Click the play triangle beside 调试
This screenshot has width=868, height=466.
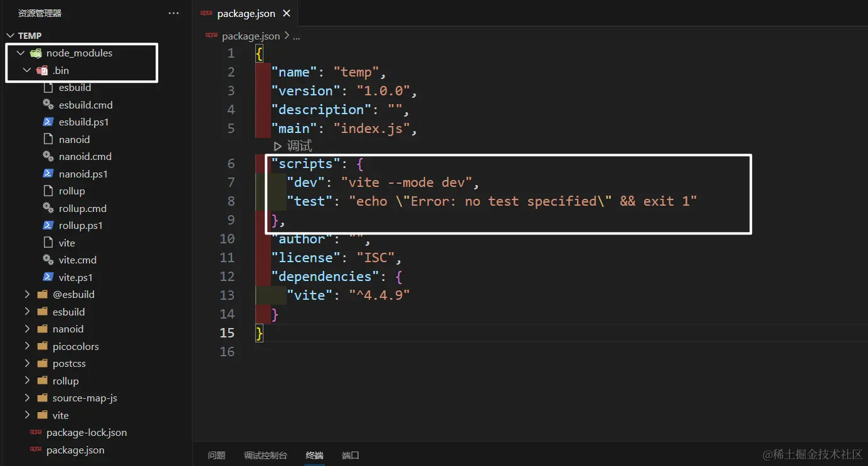click(x=278, y=146)
